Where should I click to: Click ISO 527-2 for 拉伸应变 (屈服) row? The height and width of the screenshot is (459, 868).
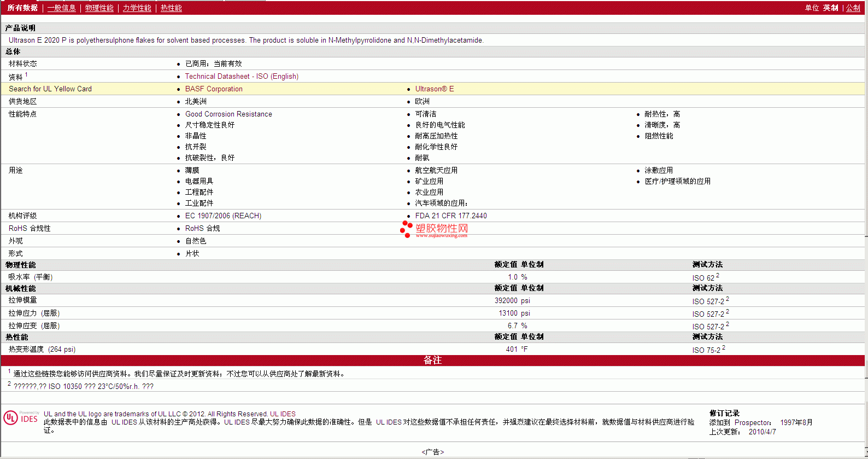(x=708, y=326)
